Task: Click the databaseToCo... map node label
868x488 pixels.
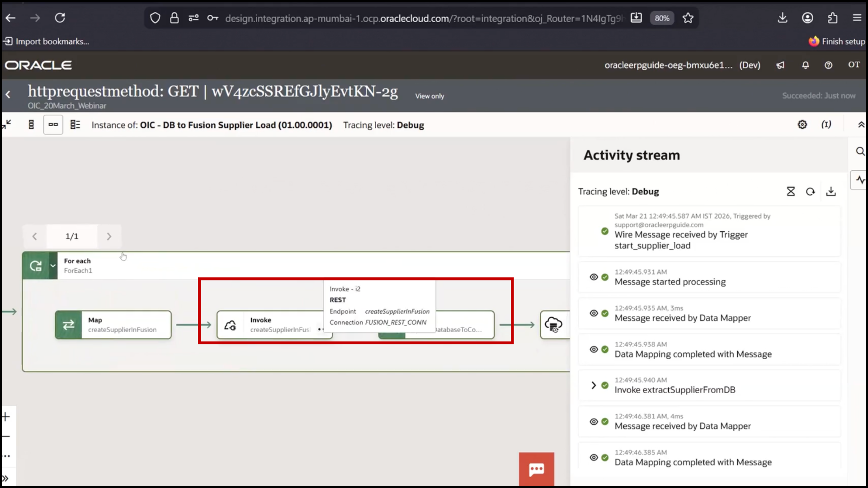Action: tap(458, 329)
